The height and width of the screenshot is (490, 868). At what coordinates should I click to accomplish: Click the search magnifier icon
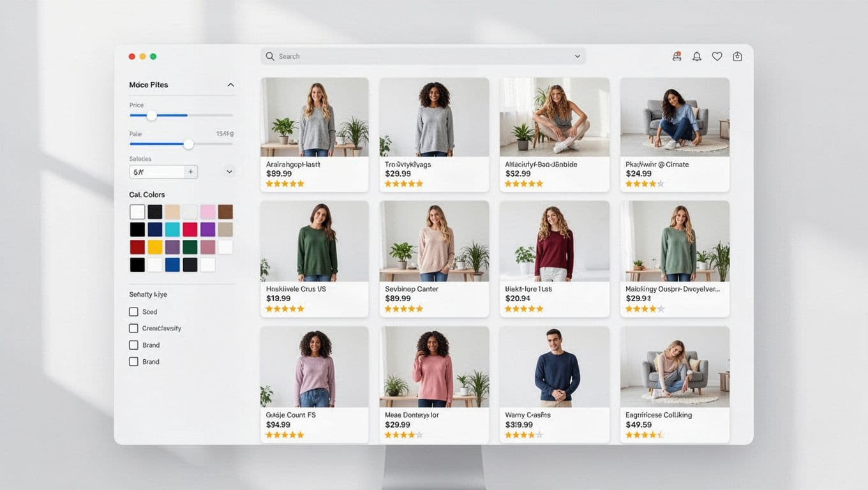(x=270, y=56)
